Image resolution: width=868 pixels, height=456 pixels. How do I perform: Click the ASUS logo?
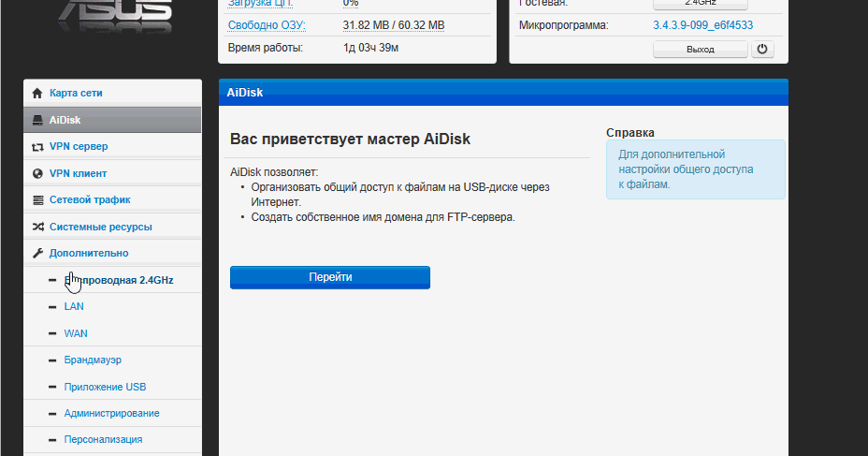pos(116,16)
